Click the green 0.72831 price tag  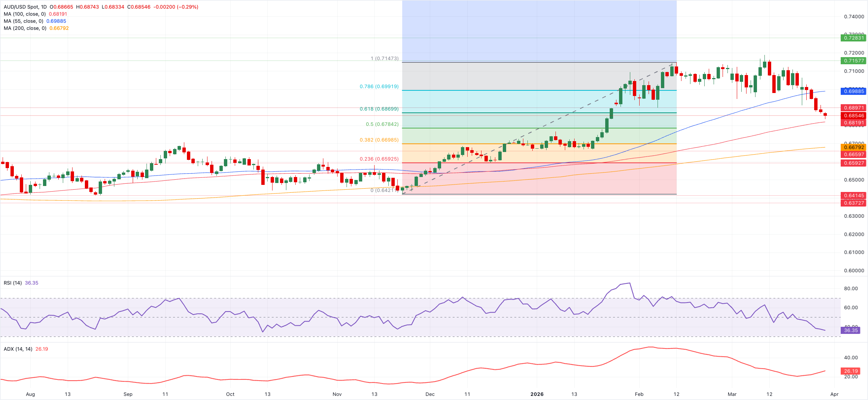point(853,38)
